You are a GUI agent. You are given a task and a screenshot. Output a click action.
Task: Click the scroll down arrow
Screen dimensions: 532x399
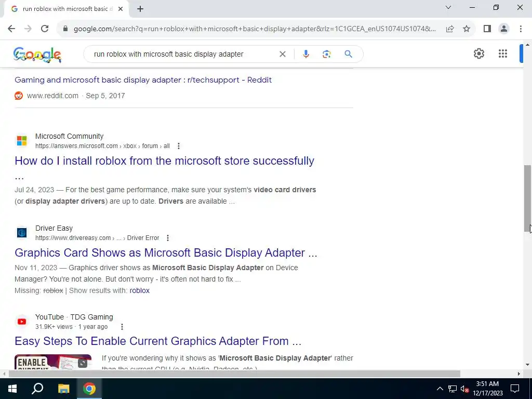[527, 365]
